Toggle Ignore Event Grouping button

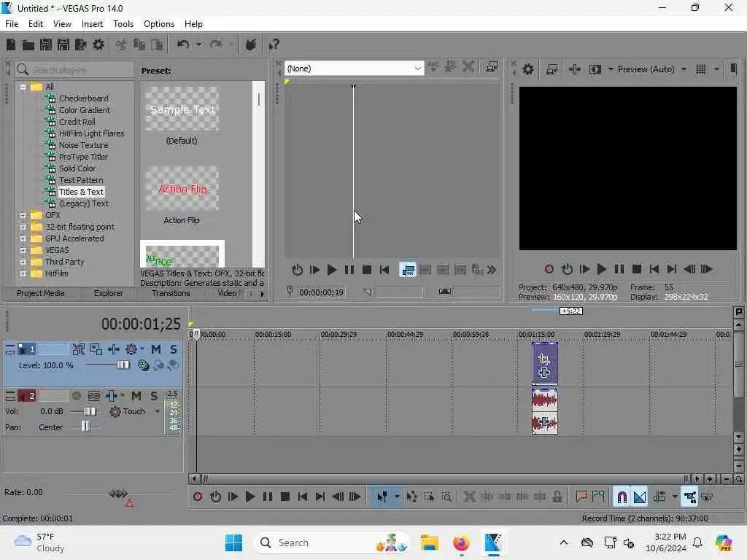706,497
